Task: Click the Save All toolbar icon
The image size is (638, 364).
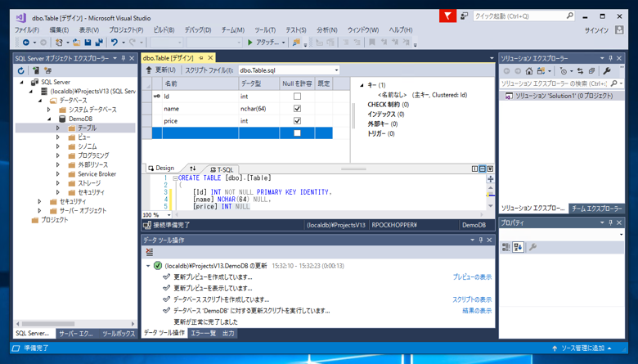Action: point(99,43)
